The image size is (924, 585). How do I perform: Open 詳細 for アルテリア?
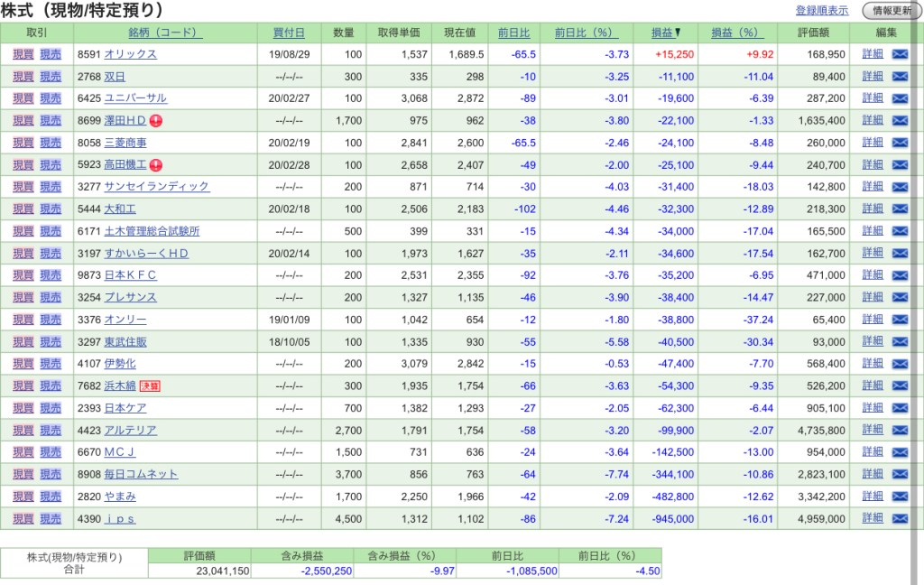[873, 431]
